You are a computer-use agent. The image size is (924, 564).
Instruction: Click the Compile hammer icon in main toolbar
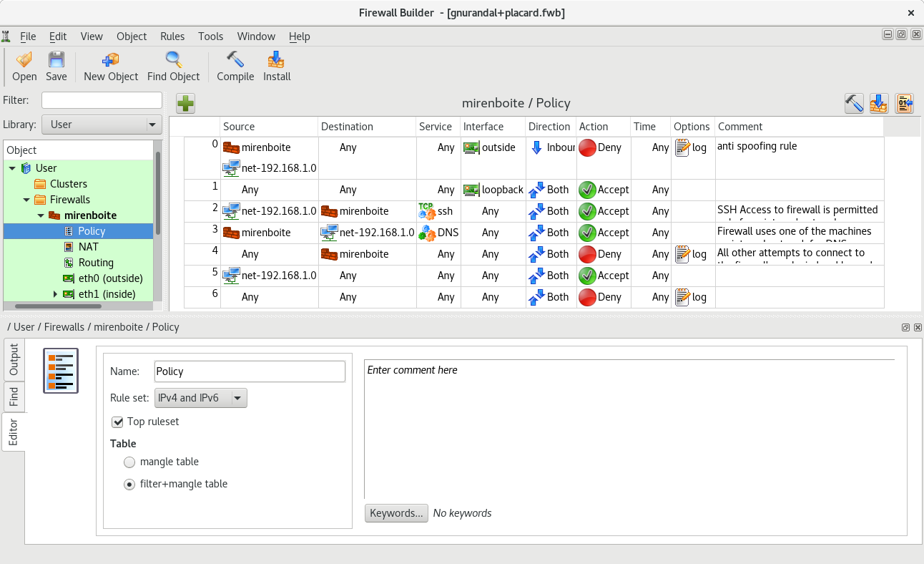(x=235, y=60)
